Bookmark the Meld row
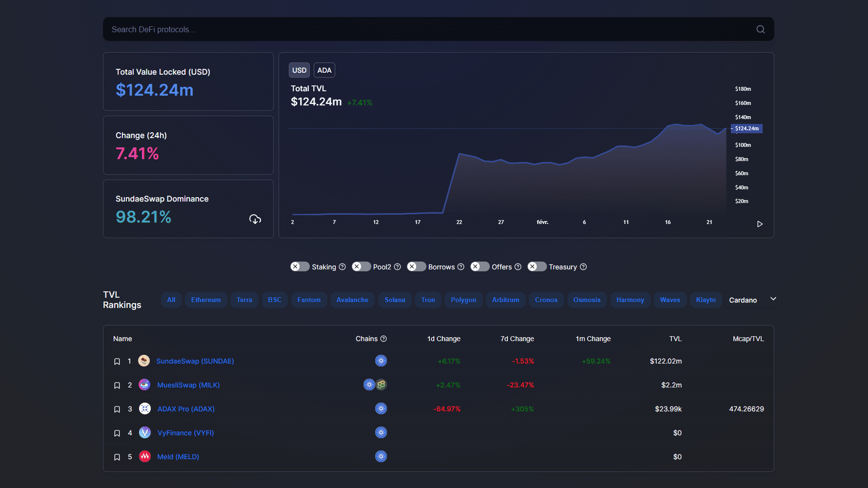 117,457
